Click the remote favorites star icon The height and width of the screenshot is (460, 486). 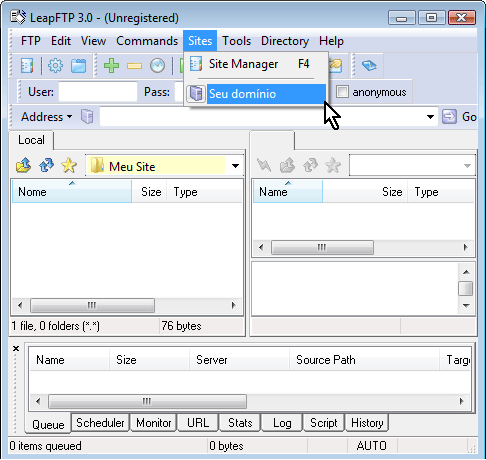coord(333,165)
